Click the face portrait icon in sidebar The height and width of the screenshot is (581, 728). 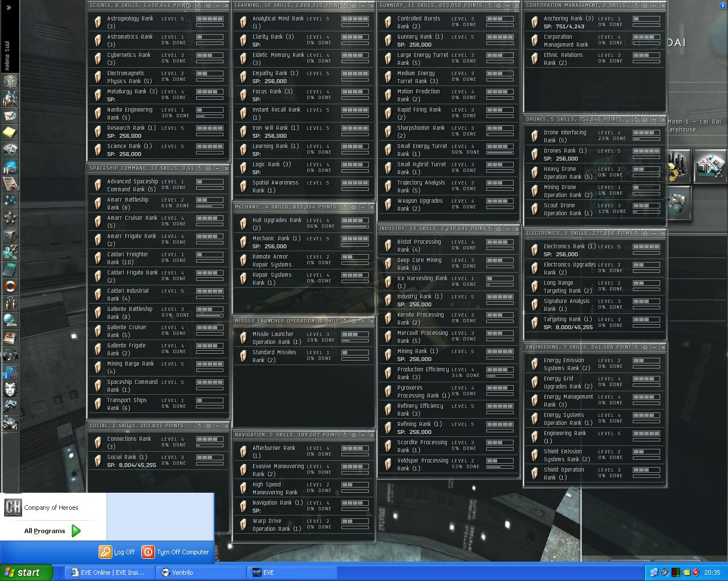(10, 389)
